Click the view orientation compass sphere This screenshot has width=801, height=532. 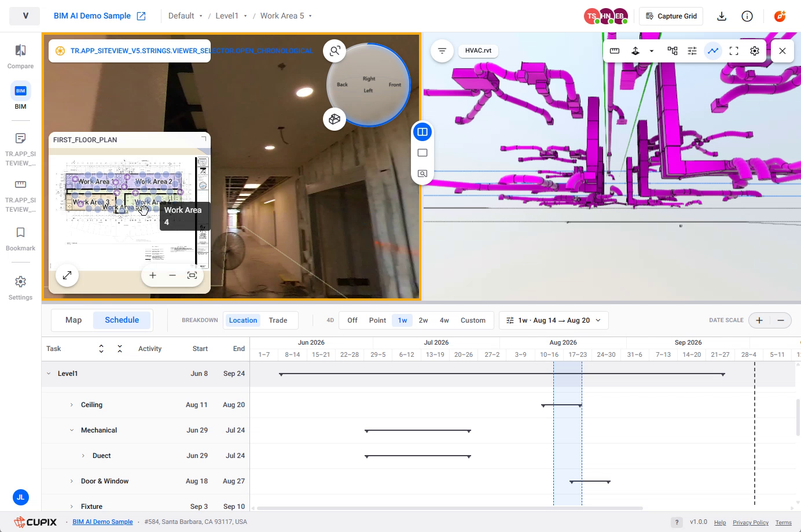click(369, 84)
